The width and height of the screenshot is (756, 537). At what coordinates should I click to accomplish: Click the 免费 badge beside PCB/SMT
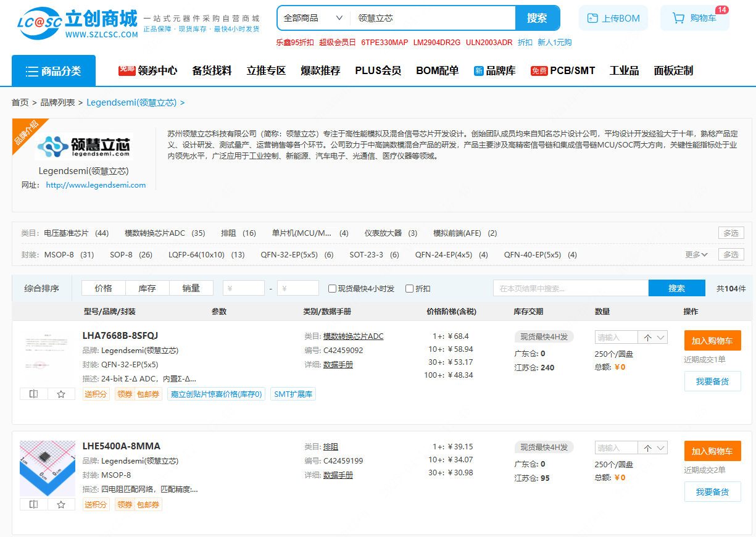pyautogui.click(x=539, y=71)
